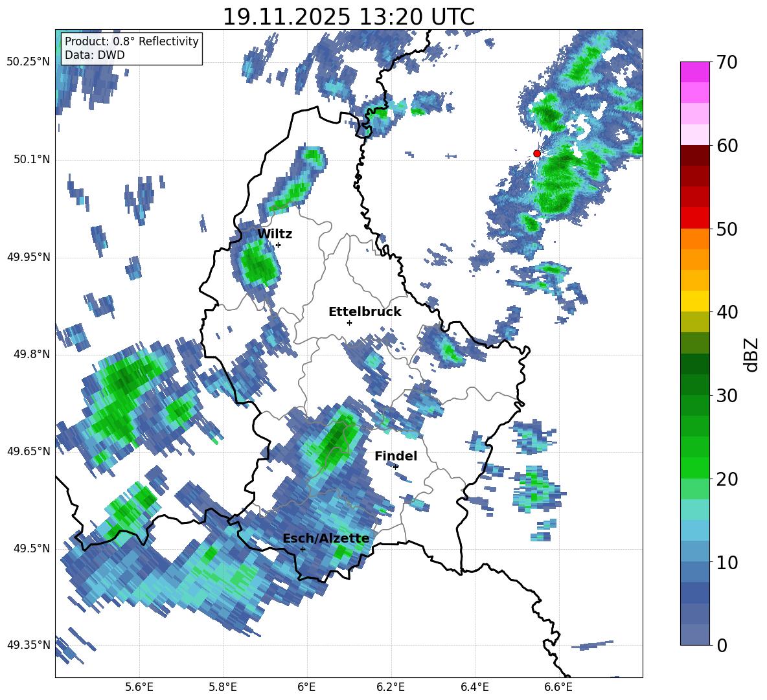Click the 49.8°N latitude tick label
Screen dimensions: 767x700
coord(31,354)
